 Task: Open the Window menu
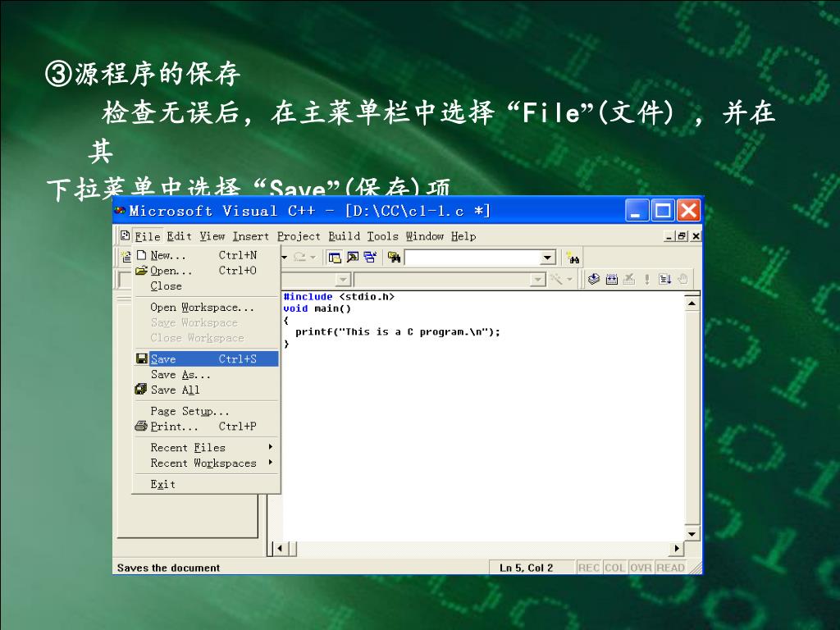click(424, 236)
